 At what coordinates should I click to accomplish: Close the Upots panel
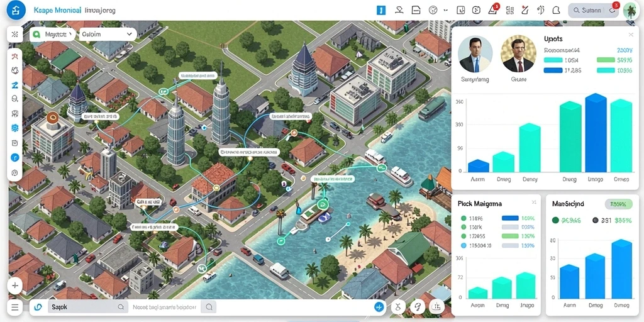point(631,35)
